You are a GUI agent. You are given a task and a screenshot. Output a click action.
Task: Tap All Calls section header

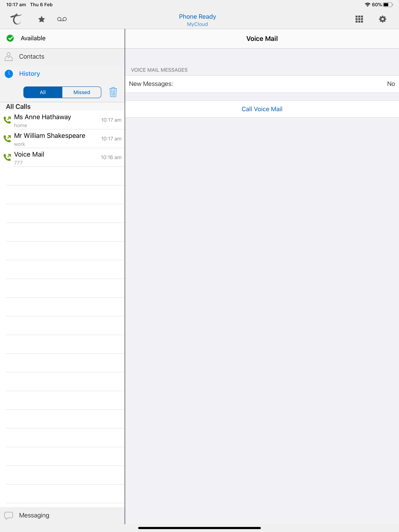[x=18, y=107]
